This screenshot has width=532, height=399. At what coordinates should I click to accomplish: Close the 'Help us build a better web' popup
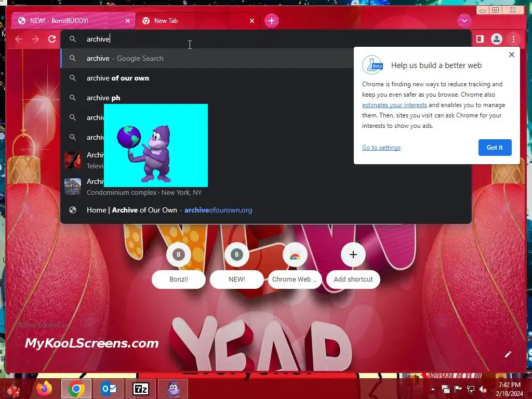pyautogui.click(x=512, y=55)
